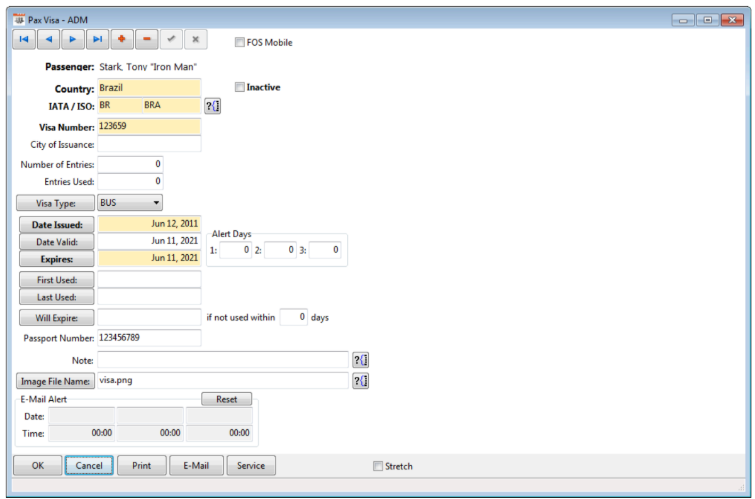The width and height of the screenshot is (755, 499).
Task: Jump to the last record
Action: (97, 39)
